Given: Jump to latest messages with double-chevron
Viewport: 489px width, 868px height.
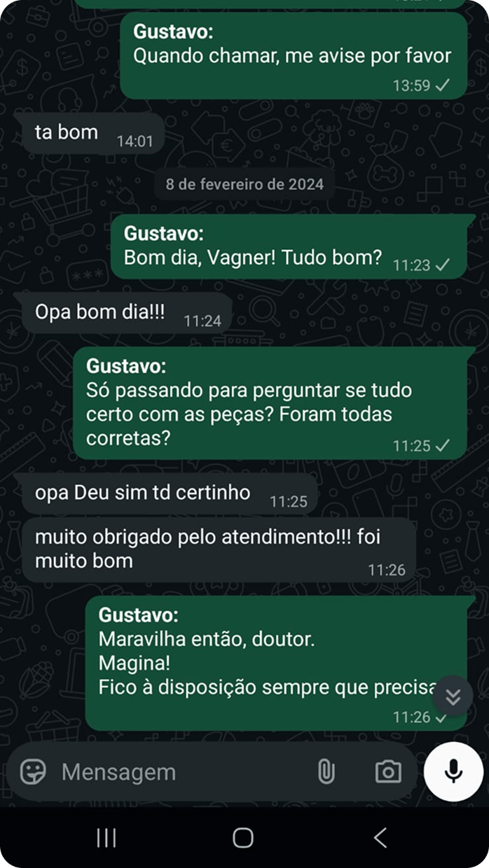Looking at the screenshot, I should (453, 696).
